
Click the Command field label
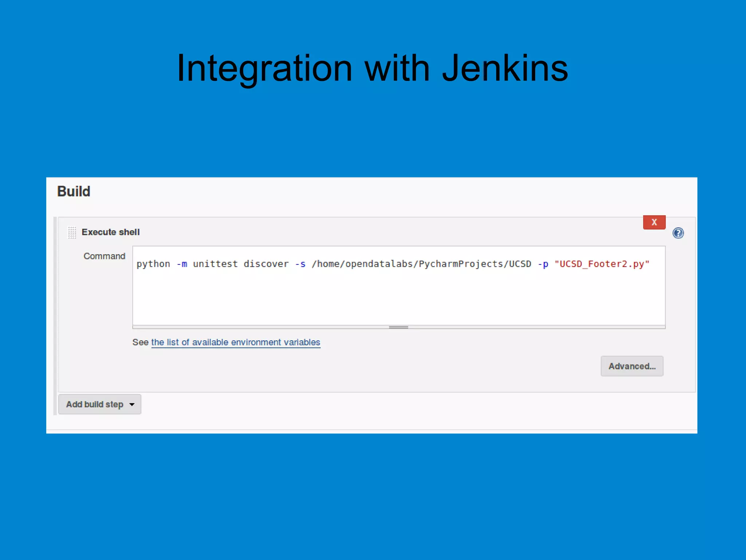pyautogui.click(x=104, y=256)
